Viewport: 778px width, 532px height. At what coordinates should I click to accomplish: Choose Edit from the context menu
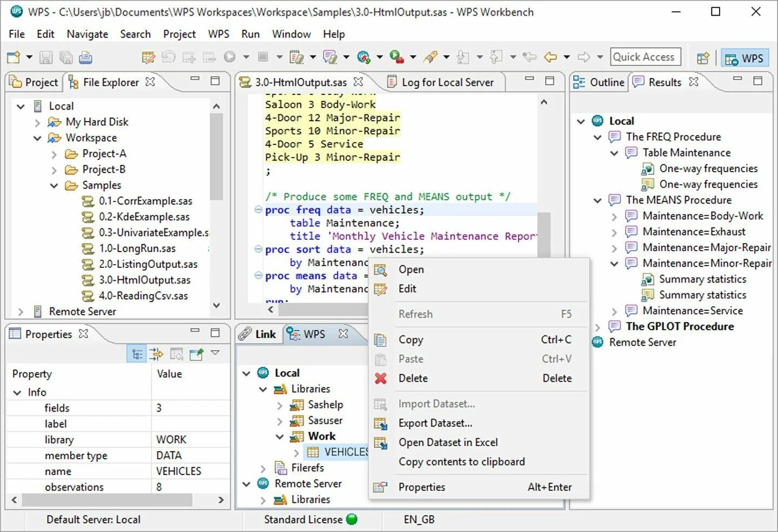(x=479, y=289)
